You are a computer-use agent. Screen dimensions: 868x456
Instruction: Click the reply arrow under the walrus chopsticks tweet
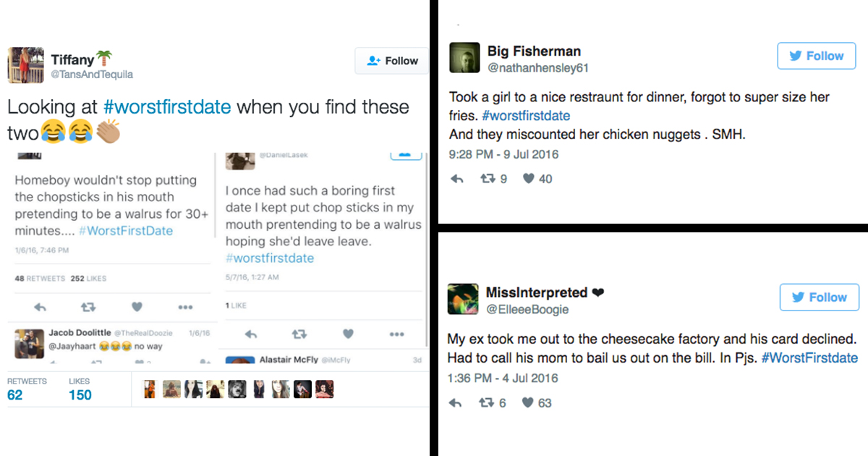tap(250, 334)
